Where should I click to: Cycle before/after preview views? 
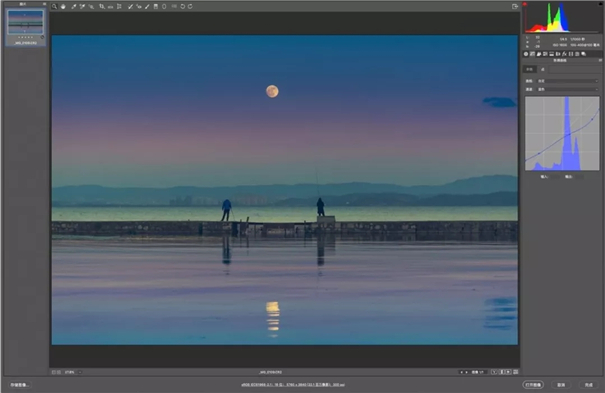click(494, 372)
